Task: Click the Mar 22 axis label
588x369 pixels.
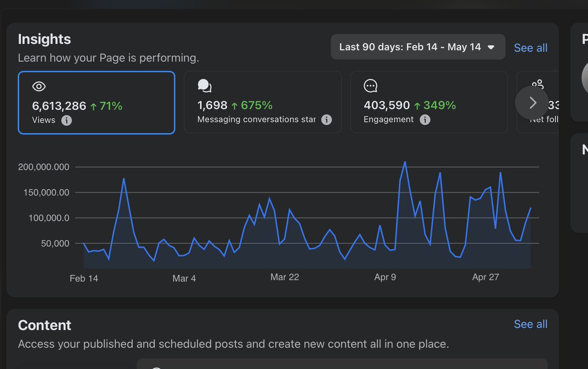Action: 285,277
